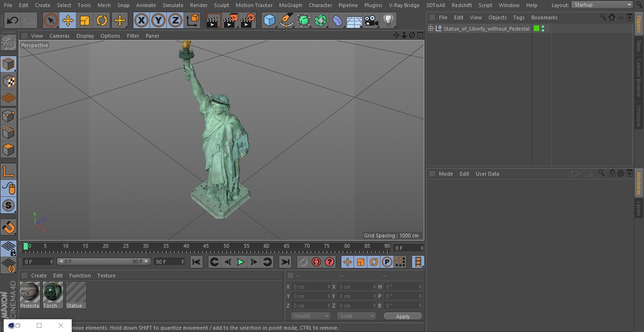Screen dimensions: 644x332
Task: Activate the Scale tool
Action: pyautogui.click(x=85, y=20)
